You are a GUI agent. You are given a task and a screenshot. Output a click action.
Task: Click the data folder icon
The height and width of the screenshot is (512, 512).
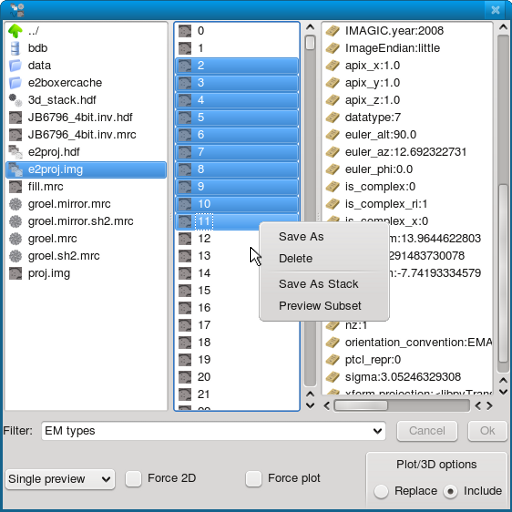15,66
